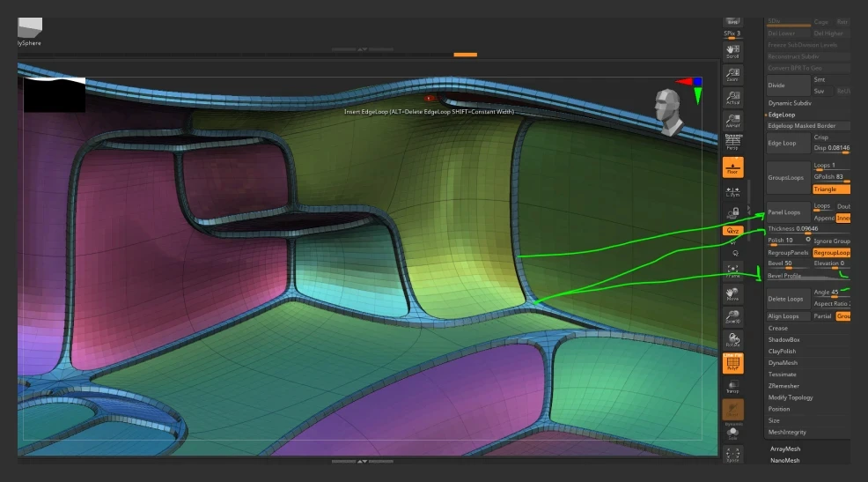Open the ZRemesher subpalette
868x482 pixels.
[x=783, y=386]
